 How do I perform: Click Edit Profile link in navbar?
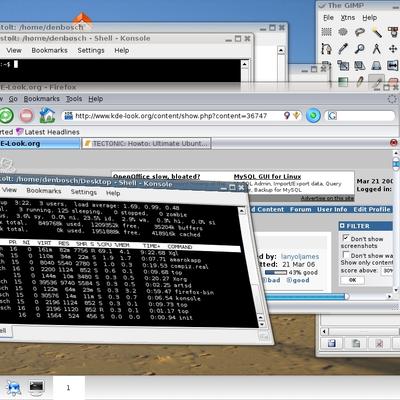click(x=372, y=209)
